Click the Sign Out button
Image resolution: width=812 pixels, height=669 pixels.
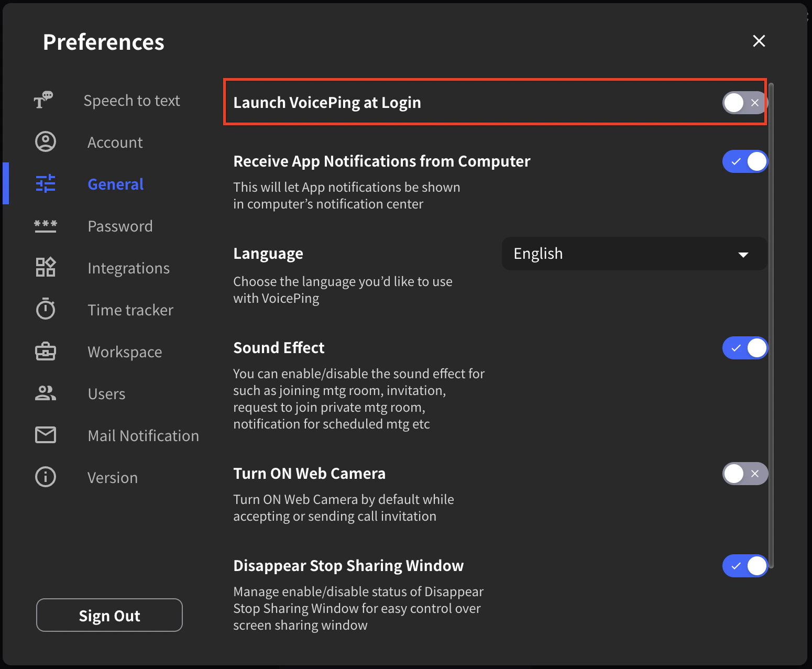(x=109, y=615)
